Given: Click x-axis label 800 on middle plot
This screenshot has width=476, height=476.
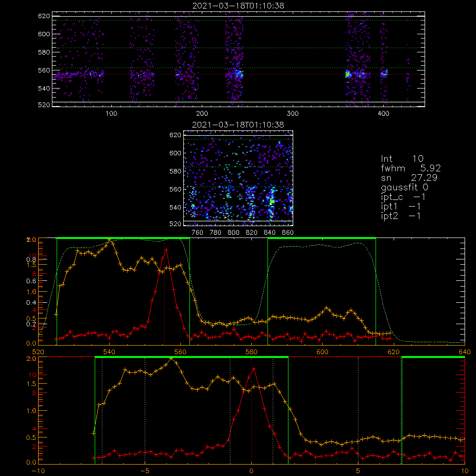Looking at the screenshot, I should [233, 233].
